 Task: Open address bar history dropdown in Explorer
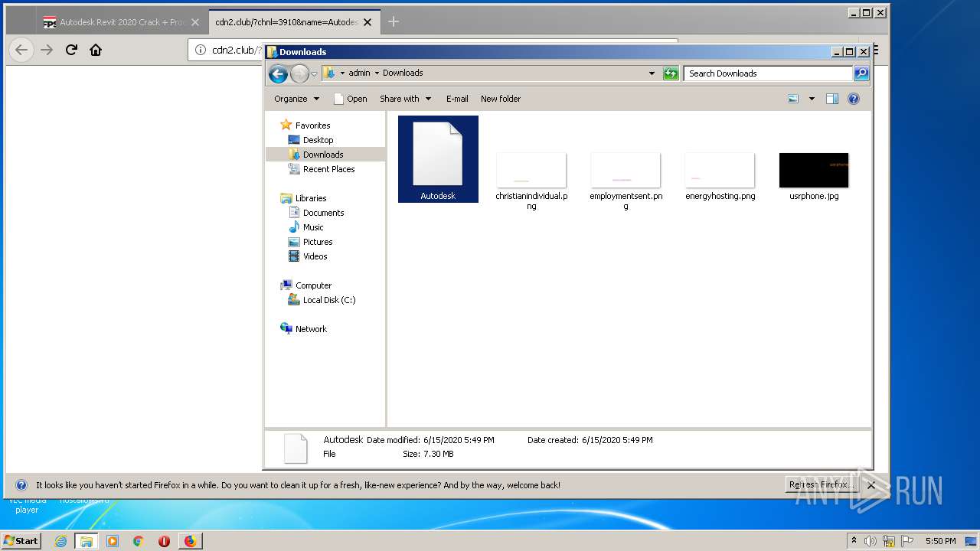652,73
